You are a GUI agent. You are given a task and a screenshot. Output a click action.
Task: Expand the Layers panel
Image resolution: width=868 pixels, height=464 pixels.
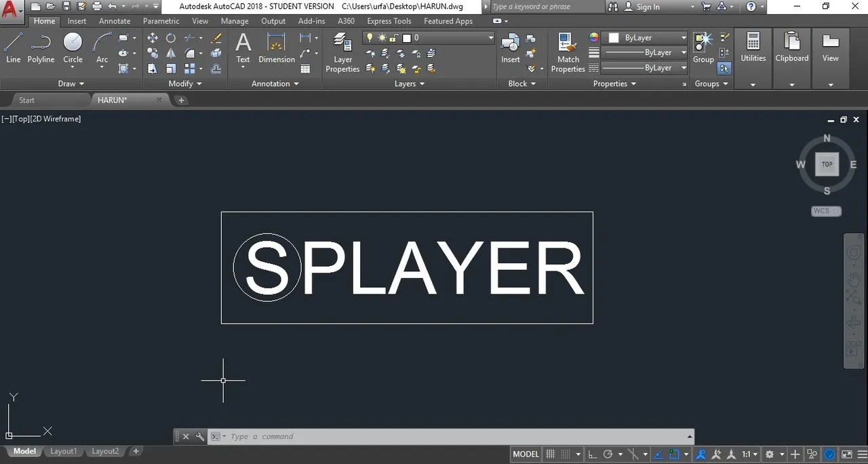(410, 83)
